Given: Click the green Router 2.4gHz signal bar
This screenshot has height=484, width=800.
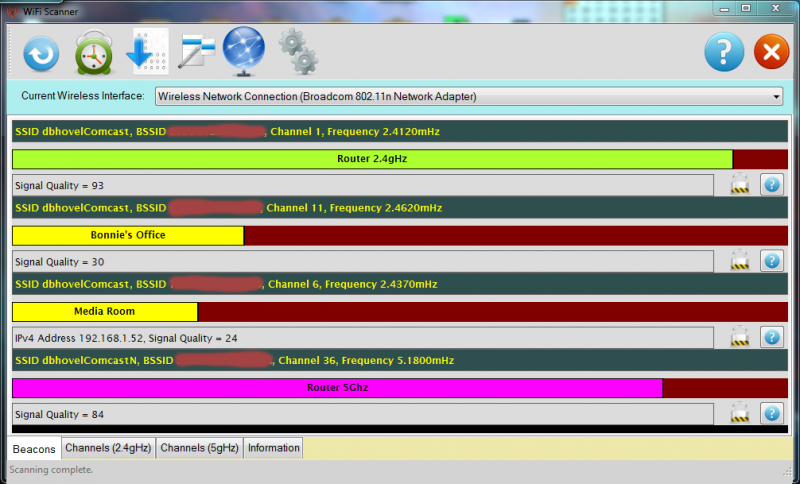Looking at the screenshot, I should coord(372,159).
